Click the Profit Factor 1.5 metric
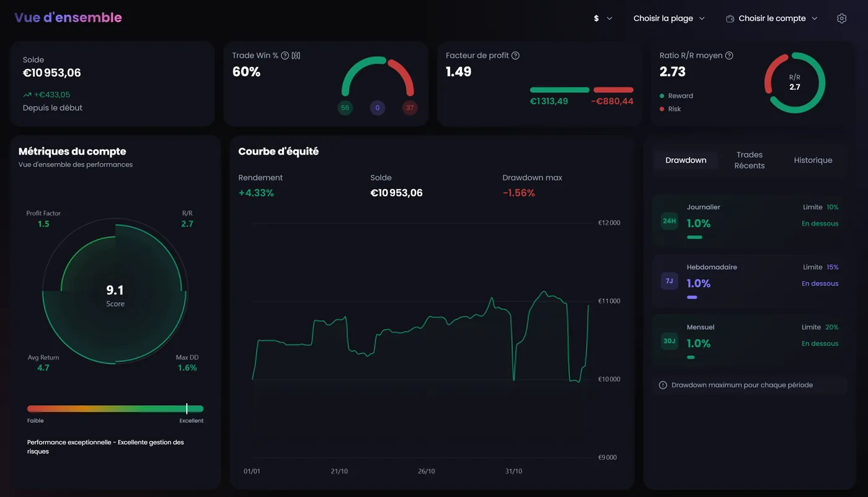Screen dimensions: 868x497 coord(43,218)
